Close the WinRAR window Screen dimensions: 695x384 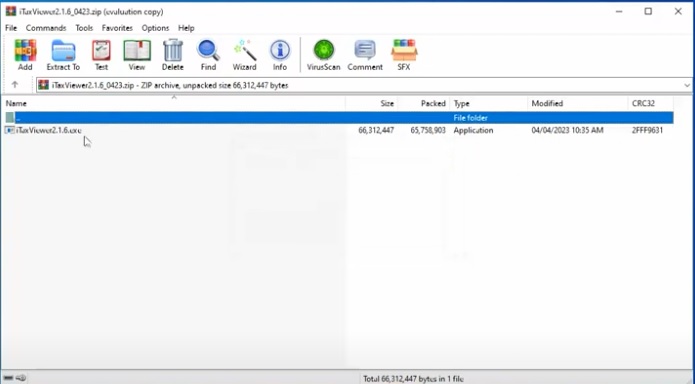point(678,12)
